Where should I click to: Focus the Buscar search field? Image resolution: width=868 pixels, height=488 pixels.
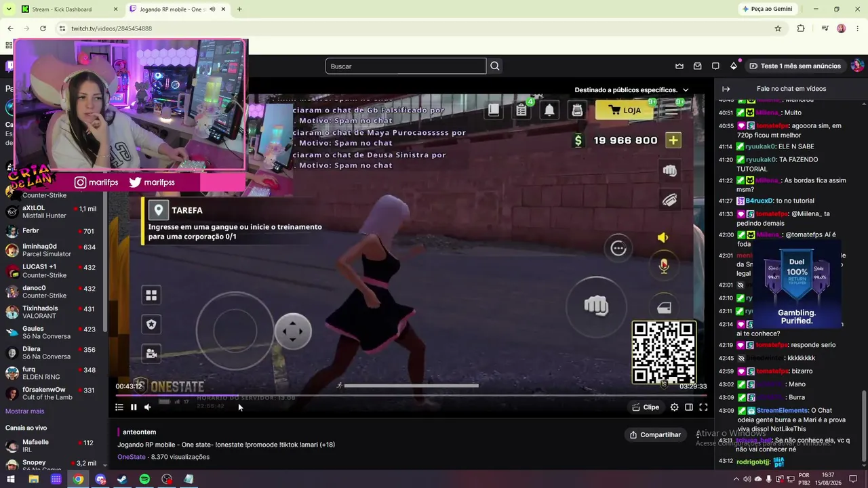(x=406, y=66)
